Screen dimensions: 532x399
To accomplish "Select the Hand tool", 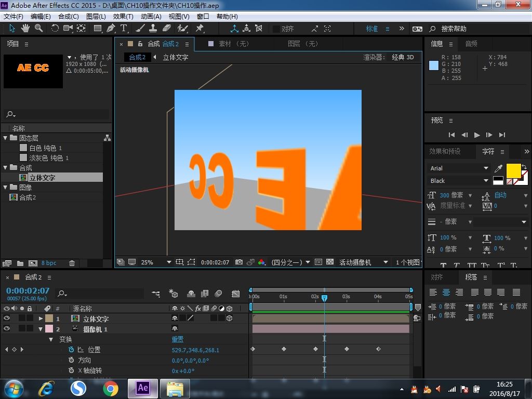I will [26, 28].
